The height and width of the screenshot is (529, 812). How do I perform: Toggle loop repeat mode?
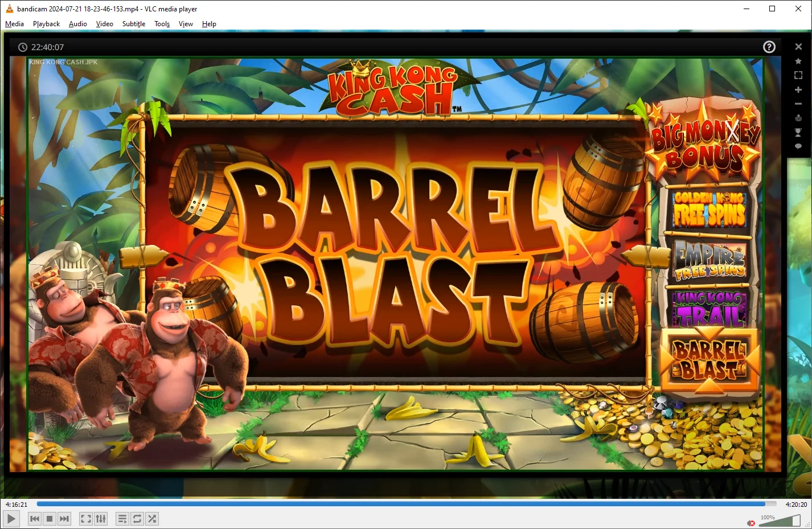click(137, 519)
